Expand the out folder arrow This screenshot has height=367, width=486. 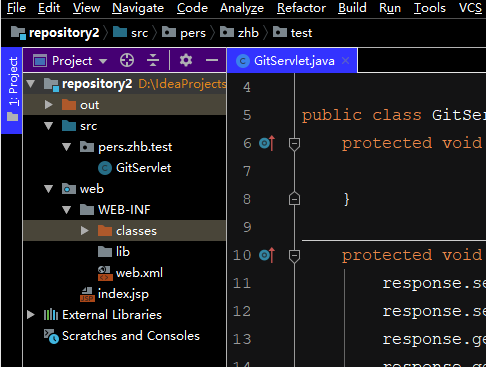[x=49, y=105]
